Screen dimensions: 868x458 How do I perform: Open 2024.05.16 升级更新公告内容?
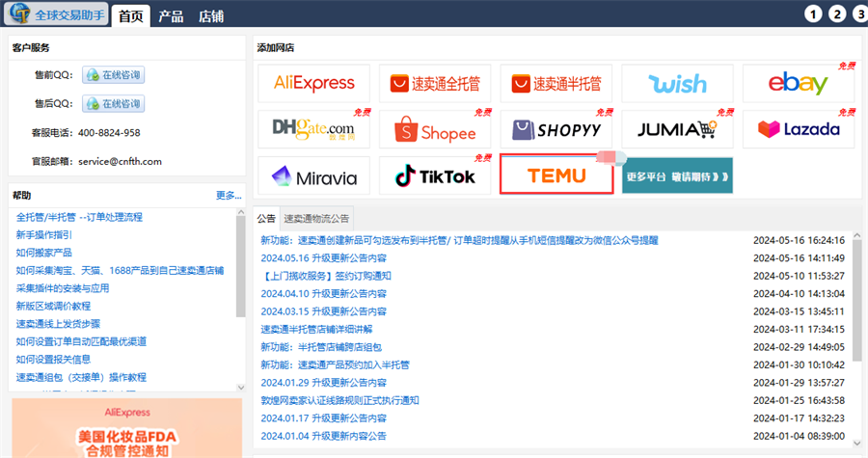[x=324, y=257]
